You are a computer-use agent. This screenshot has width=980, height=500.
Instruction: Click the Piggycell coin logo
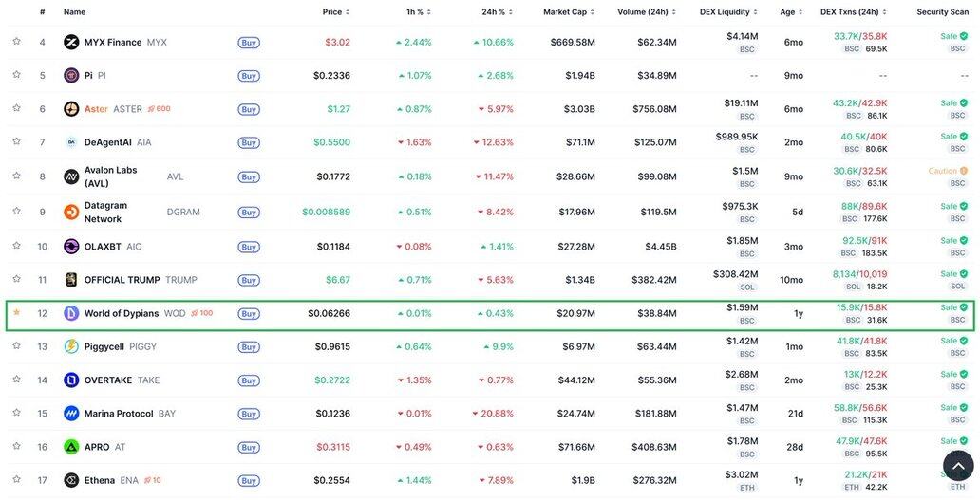71,346
